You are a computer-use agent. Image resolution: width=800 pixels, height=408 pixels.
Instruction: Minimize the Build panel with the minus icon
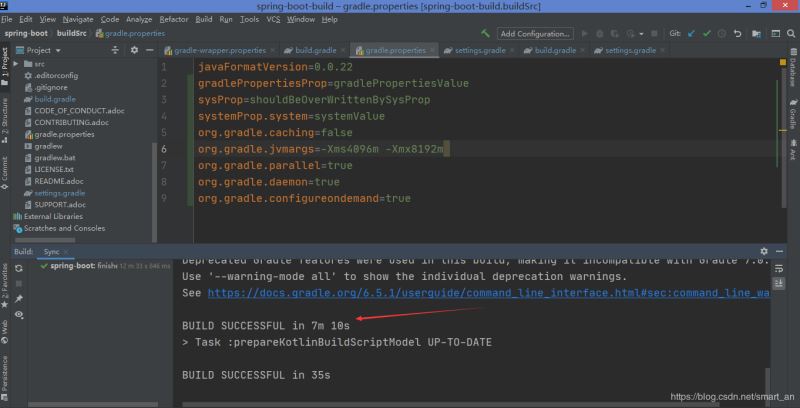point(779,251)
